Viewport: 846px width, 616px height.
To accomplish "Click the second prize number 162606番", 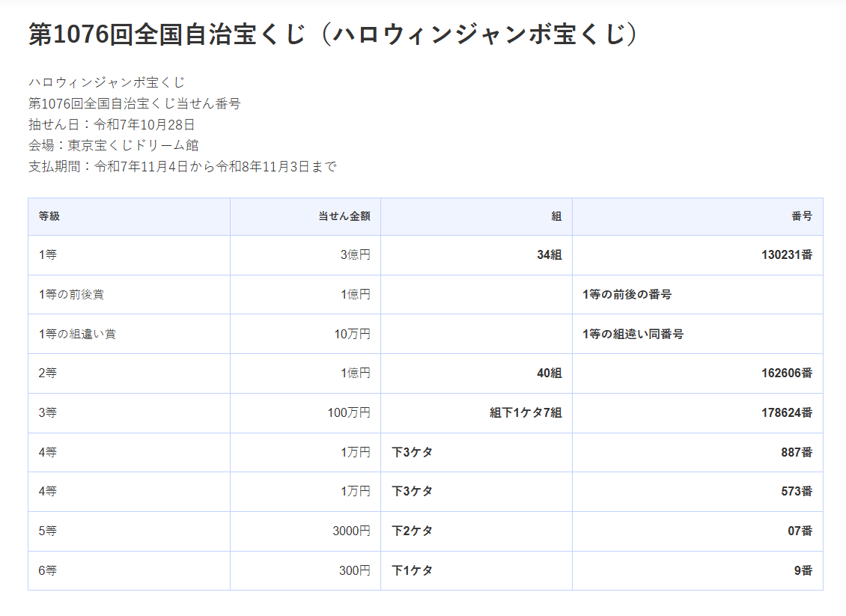I will pyautogui.click(x=787, y=373).
